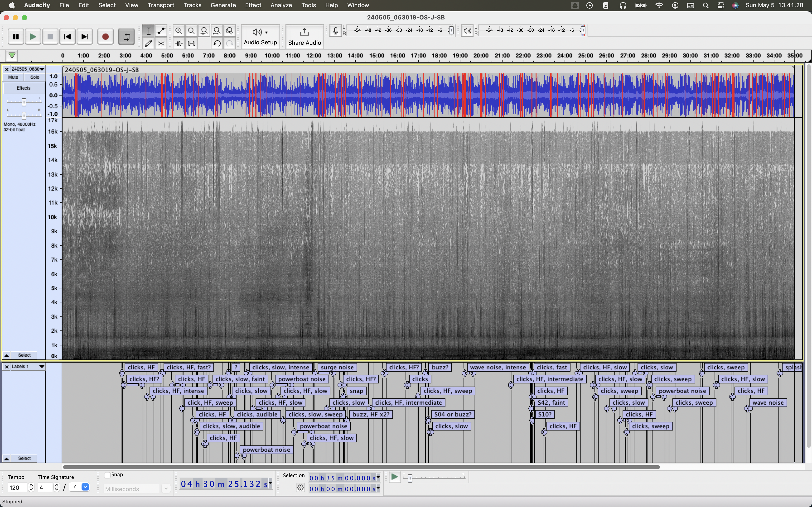Toggle the Loop playback button

[x=126, y=37]
